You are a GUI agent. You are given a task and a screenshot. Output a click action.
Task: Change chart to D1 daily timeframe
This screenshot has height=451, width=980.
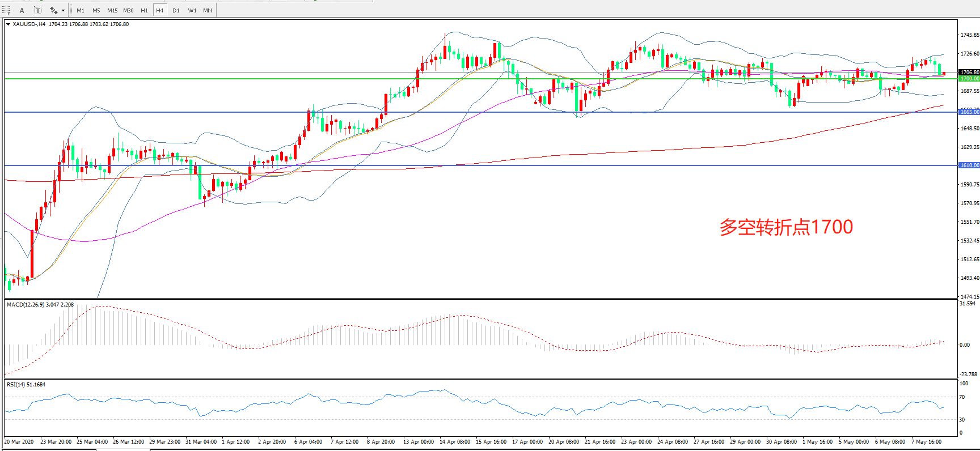click(176, 10)
